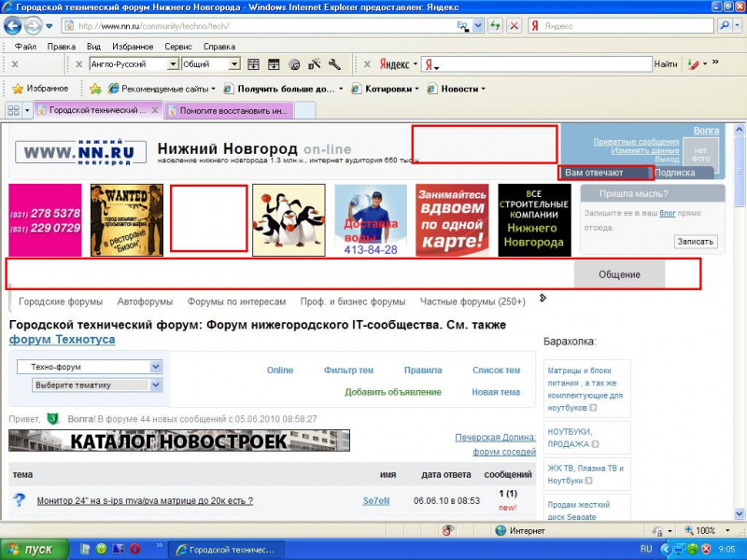
Task: Click the Доставка воды banner
Action: pyautogui.click(x=371, y=220)
